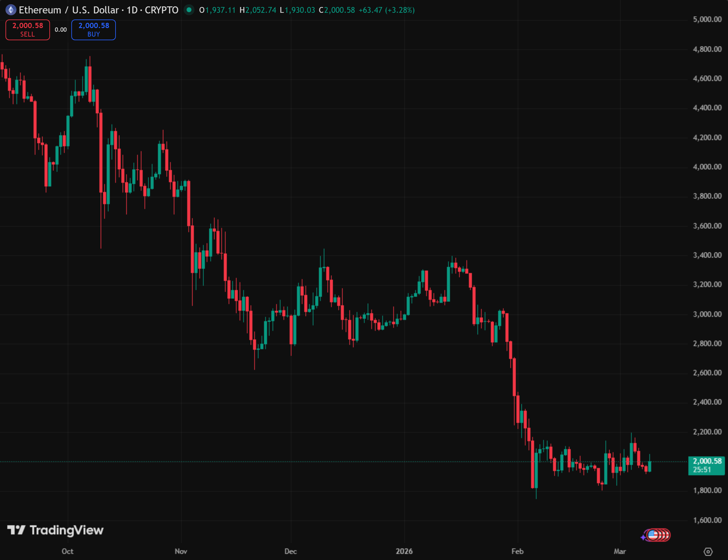Click the green market status dot
The image size is (728, 560).
point(189,10)
